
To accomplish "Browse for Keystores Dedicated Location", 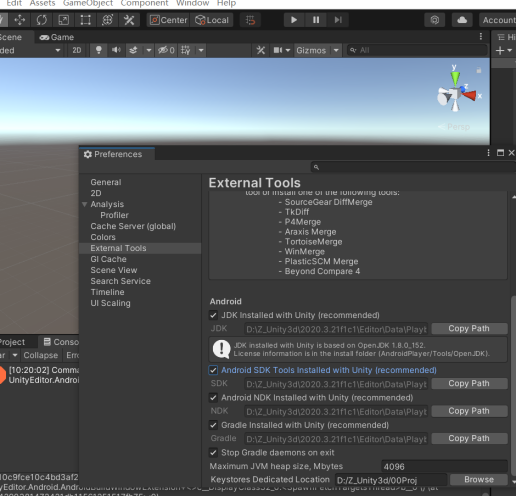I will pyautogui.click(x=479, y=480).
